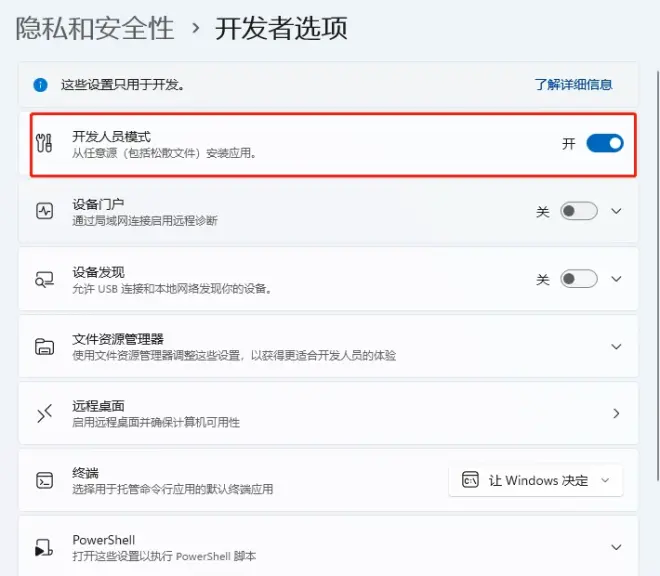This screenshot has width=660, height=576.
Task: Click the Terminal (终端) row icon
Action: pyautogui.click(x=44, y=480)
